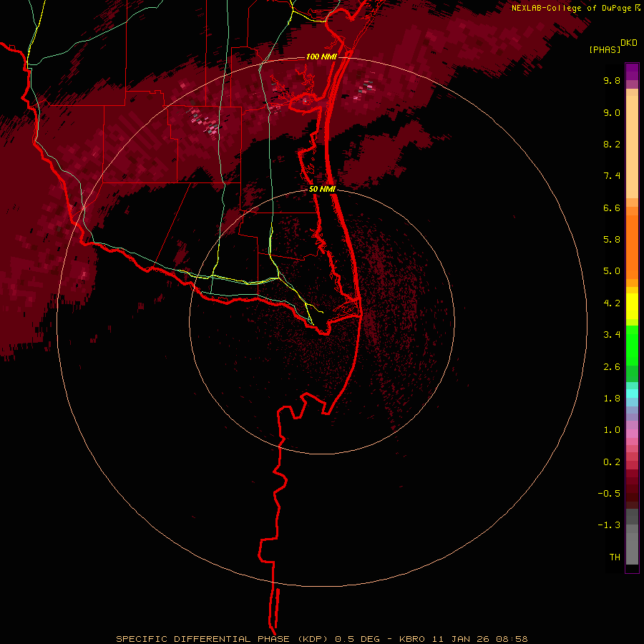
Task: Pick the yellow segment of the color scale
Action: pyautogui.click(x=632, y=306)
